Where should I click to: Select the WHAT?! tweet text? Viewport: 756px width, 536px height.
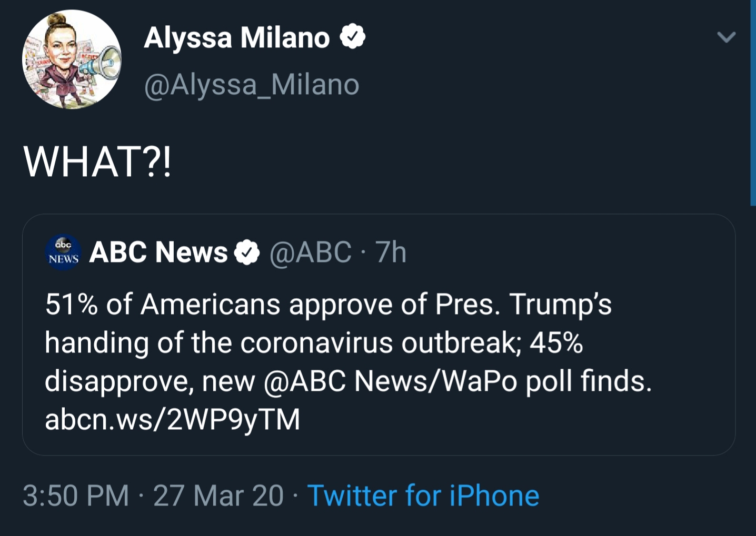tap(97, 162)
